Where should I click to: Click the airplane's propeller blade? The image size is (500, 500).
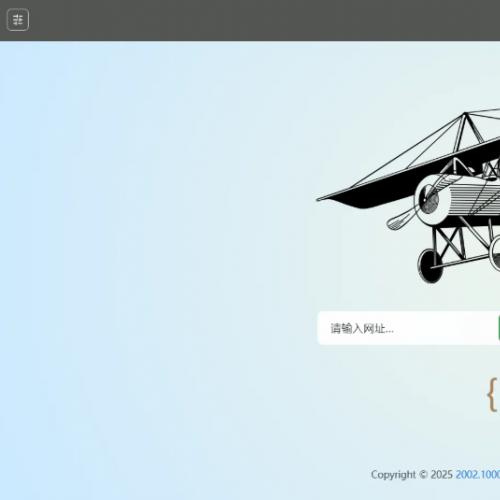click(401, 220)
